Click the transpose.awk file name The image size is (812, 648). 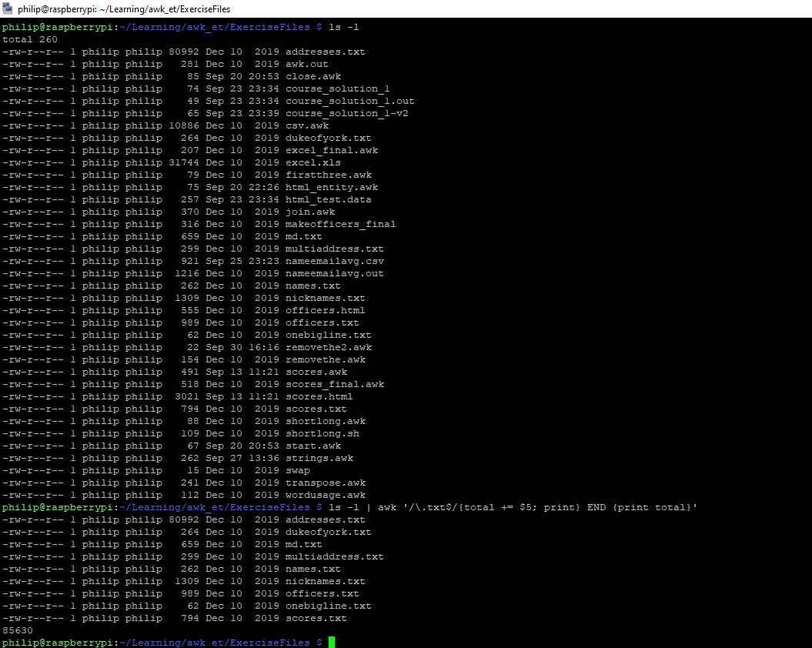[326, 483]
